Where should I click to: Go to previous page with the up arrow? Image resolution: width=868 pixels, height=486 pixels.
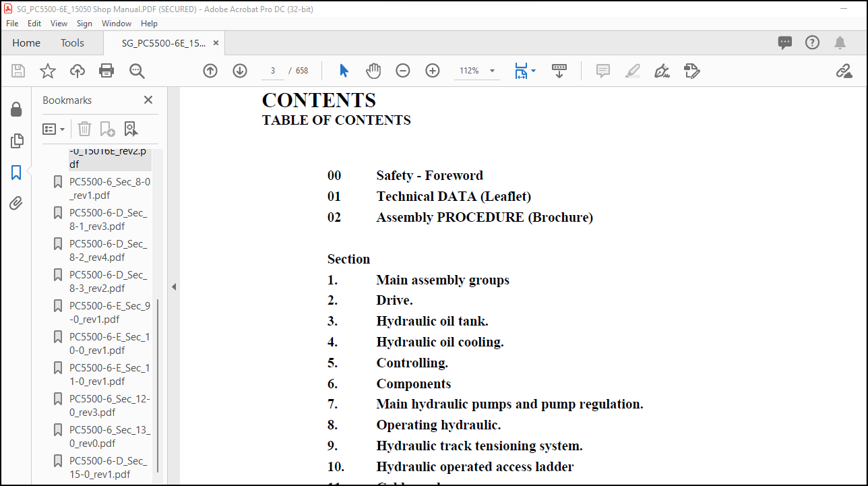pos(210,71)
